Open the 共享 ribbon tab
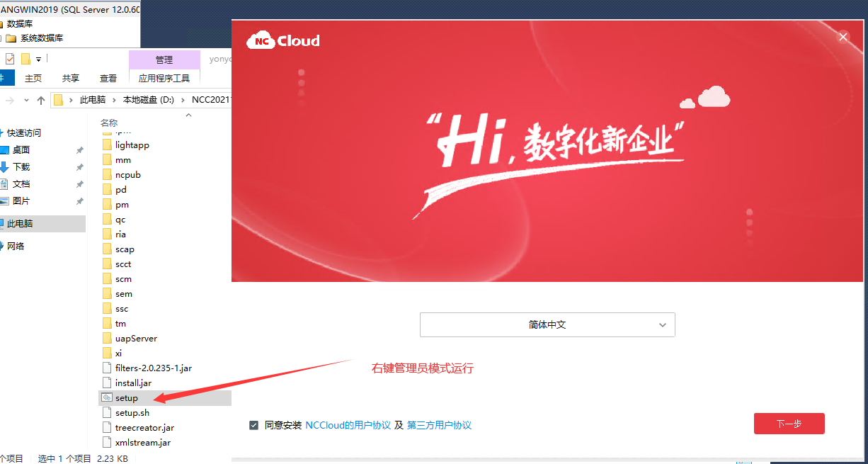 pos(71,78)
